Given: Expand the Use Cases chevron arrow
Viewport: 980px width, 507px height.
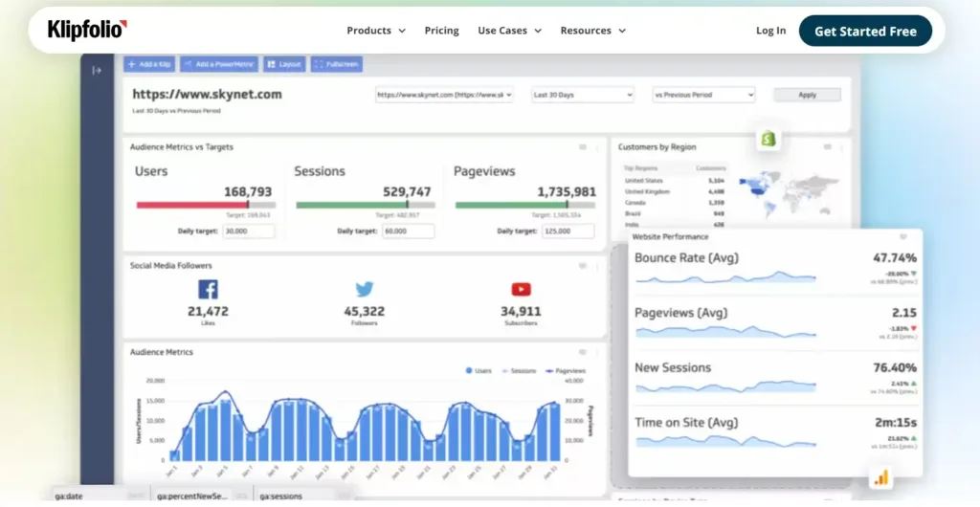Looking at the screenshot, I should click(538, 32).
